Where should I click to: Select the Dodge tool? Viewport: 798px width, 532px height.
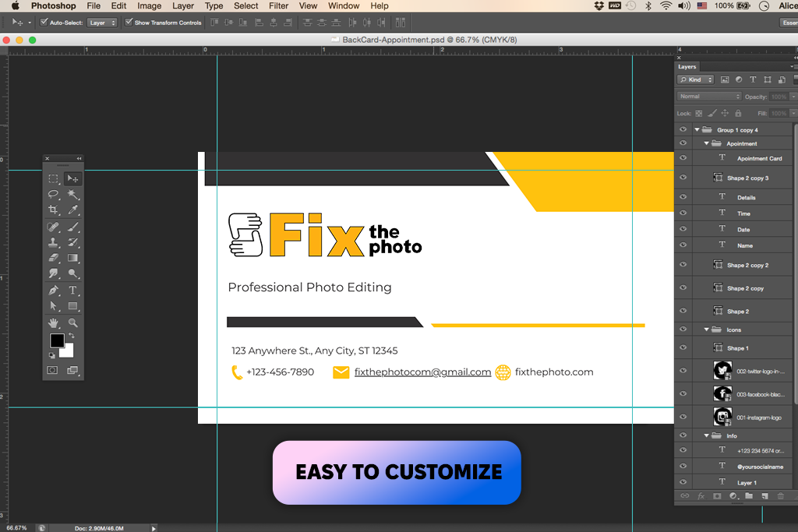point(72,273)
